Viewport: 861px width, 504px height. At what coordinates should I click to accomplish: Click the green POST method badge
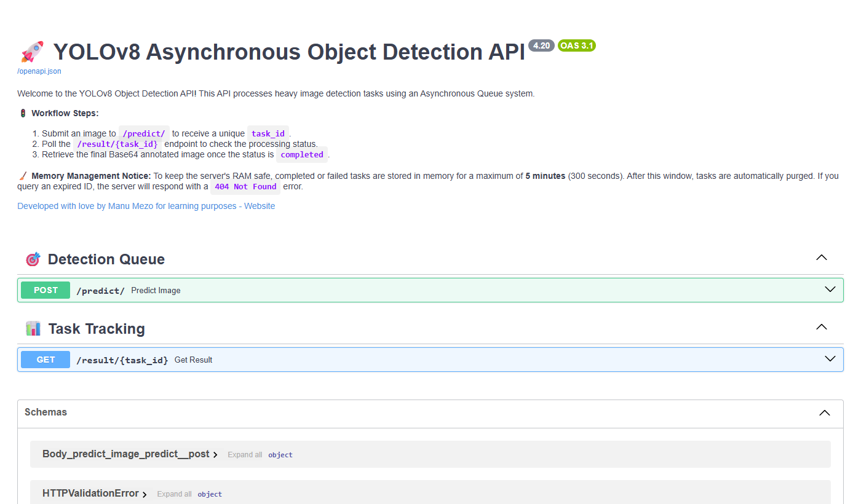(x=46, y=290)
